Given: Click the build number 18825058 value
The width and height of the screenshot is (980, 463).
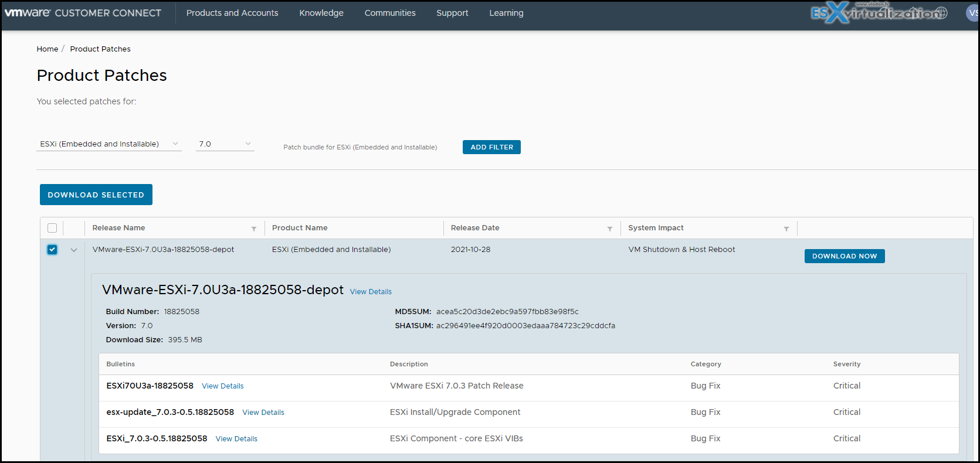Looking at the screenshot, I should [x=182, y=312].
